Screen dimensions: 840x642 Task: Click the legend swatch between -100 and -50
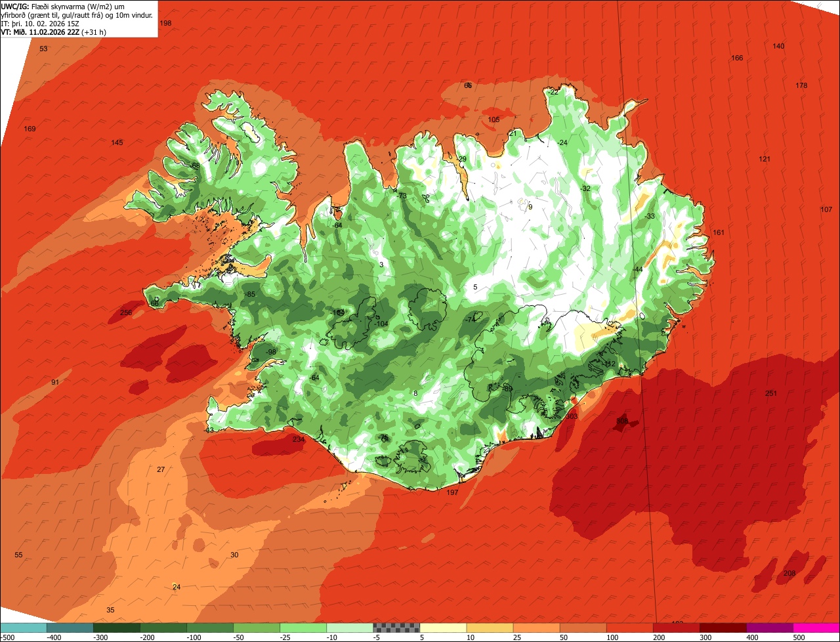point(210,628)
